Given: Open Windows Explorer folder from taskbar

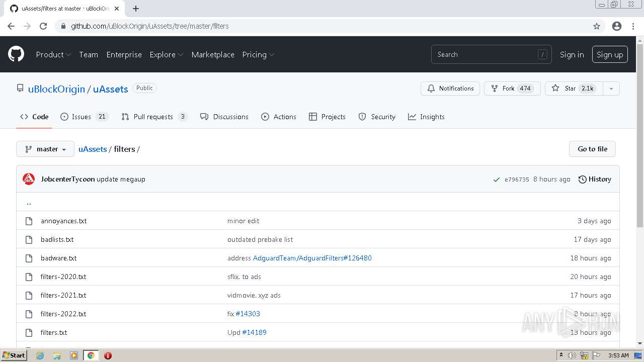Looking at the screenshot, I should pos(57,355).
